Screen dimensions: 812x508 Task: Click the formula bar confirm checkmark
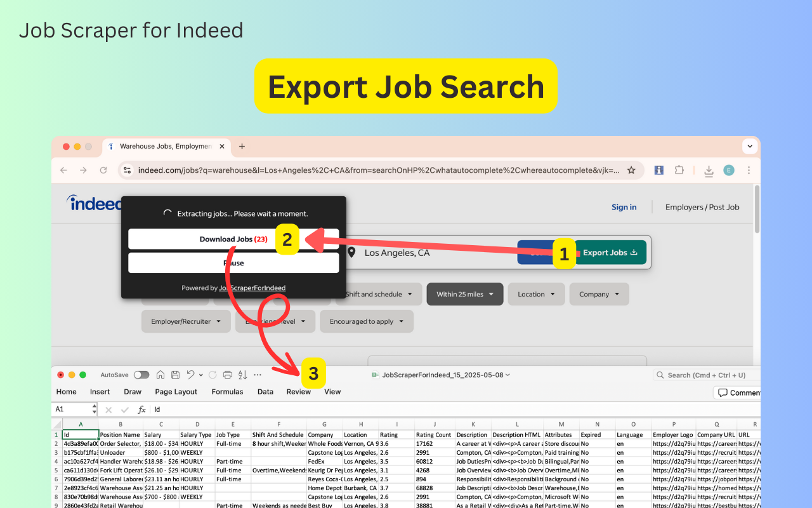125,410
